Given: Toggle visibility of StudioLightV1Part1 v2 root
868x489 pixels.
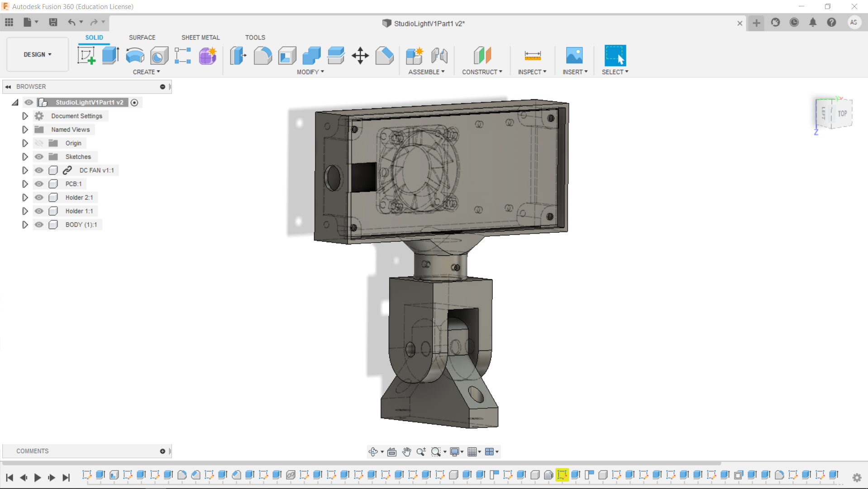Looking at the screenshot, I should (29, 102).
